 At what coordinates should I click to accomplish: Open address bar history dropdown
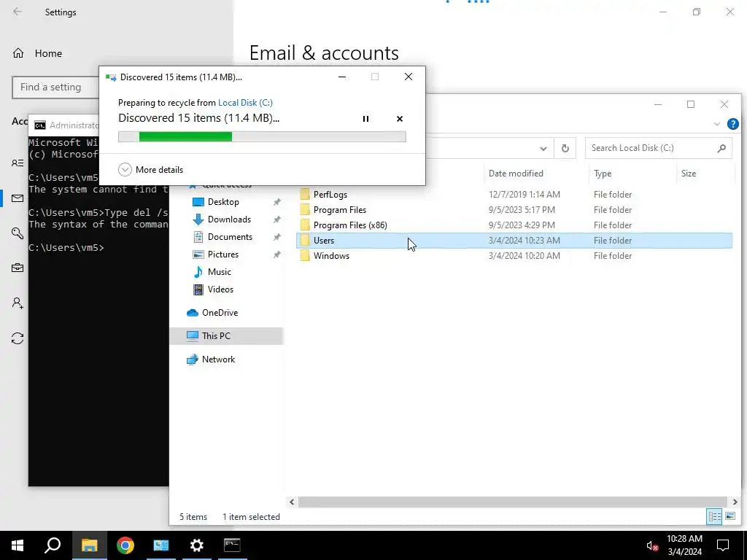[x=543, y=149]
